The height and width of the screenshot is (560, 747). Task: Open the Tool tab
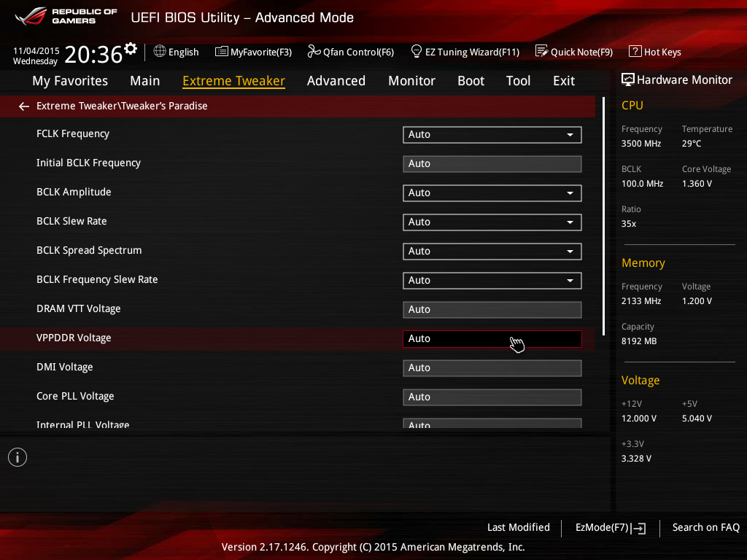tap(519, 81)
